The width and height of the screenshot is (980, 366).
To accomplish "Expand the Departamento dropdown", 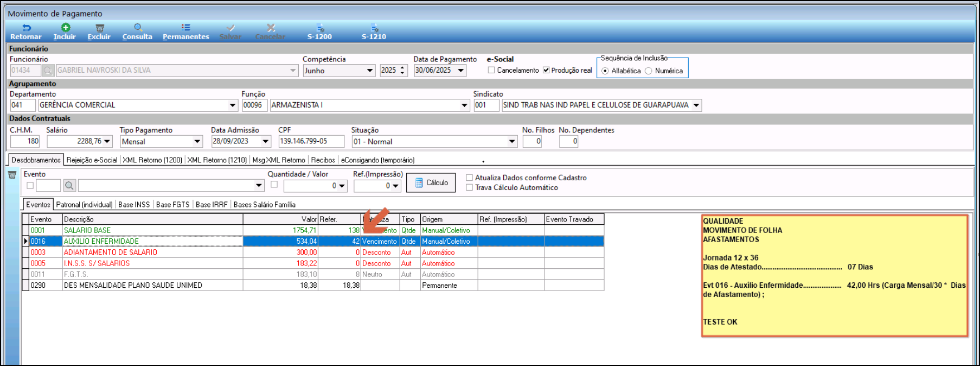I will pyautogui.click(x=233, y=105).
